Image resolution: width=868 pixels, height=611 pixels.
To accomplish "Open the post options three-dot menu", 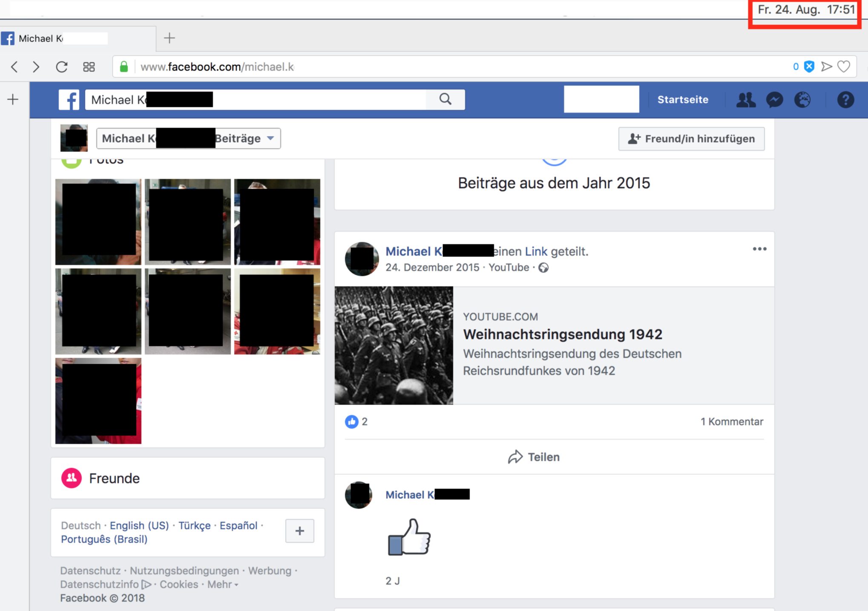I will pos(759,249).
